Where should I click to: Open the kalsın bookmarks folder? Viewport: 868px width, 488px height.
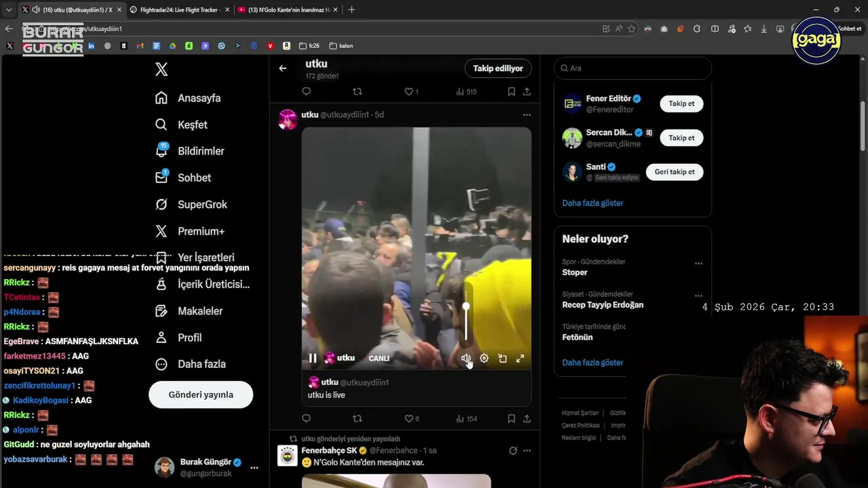click(341, 45)
